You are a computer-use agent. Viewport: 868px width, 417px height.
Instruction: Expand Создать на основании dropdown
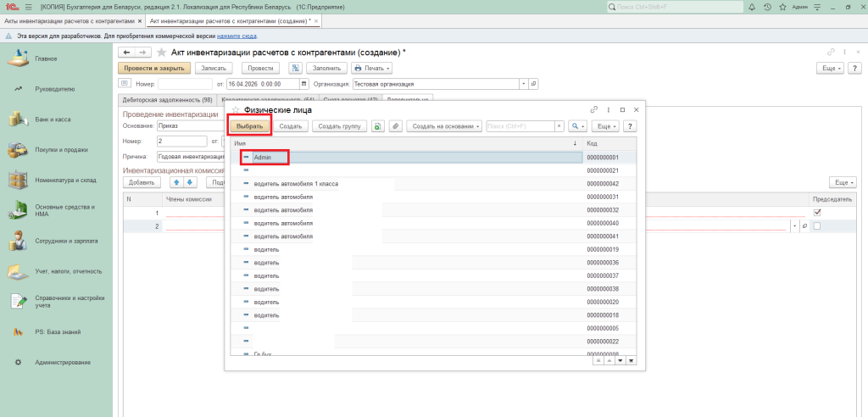tap(444, 126)
